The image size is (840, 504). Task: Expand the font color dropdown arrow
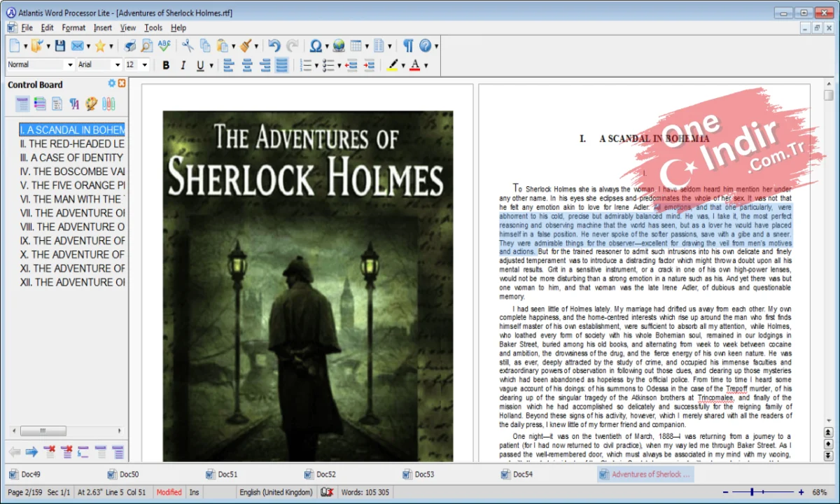click(426, 66)
